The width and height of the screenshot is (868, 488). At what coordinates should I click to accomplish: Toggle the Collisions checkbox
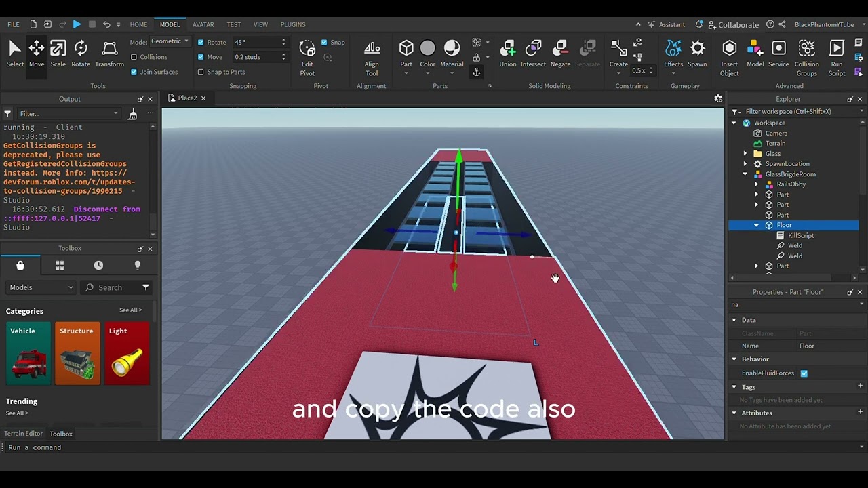coord(134,57)
